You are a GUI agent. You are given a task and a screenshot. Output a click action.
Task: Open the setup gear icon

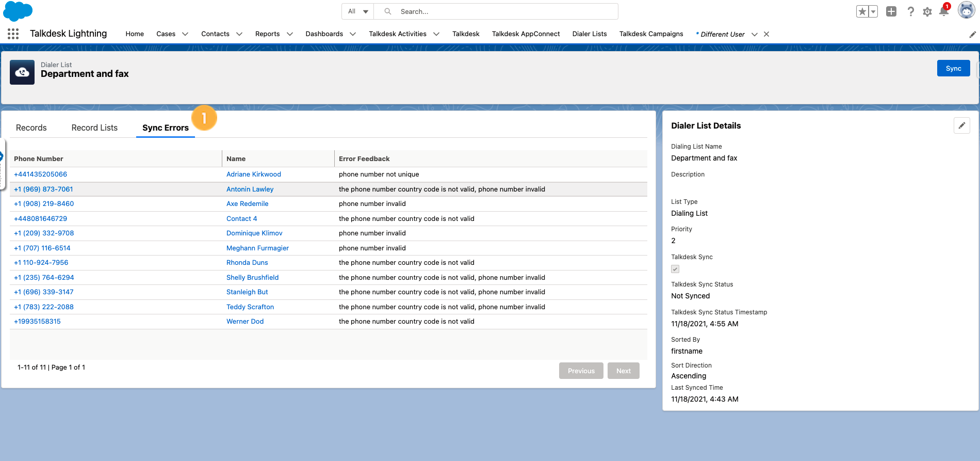pos(927,12)
